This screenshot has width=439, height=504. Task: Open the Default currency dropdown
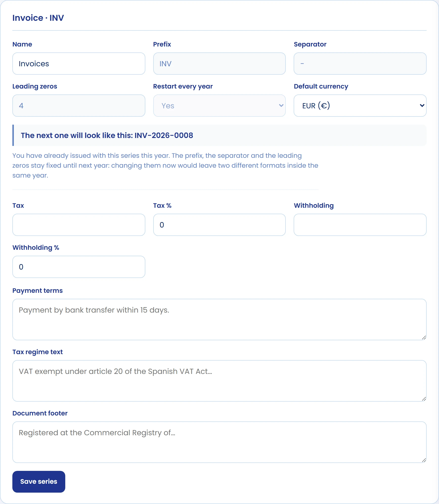coord(360,106)
